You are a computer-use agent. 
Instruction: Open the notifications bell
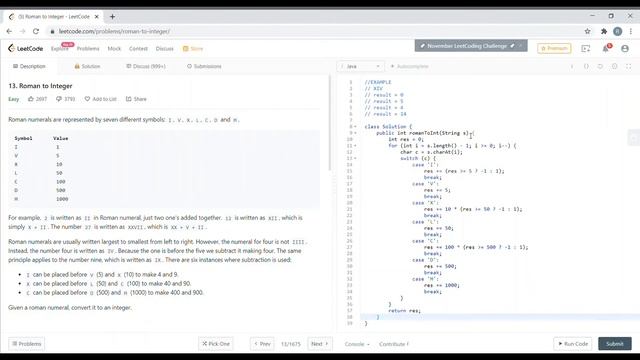606,49
